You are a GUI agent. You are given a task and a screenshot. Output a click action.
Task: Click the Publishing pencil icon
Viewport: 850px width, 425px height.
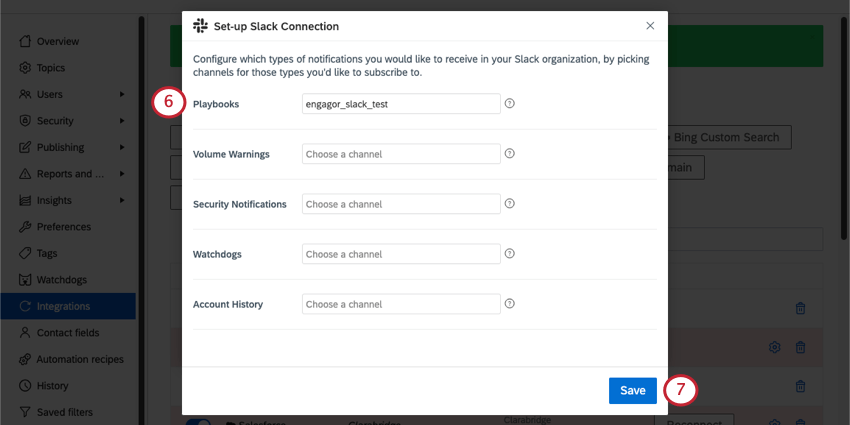pyautogui.click(x=25, y=147)
